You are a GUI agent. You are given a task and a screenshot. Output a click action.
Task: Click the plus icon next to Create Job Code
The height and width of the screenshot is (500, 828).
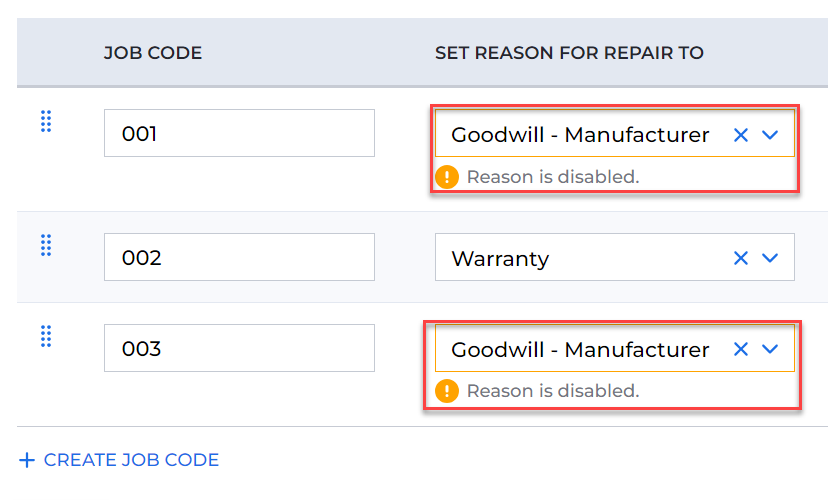tap(27, 460)
